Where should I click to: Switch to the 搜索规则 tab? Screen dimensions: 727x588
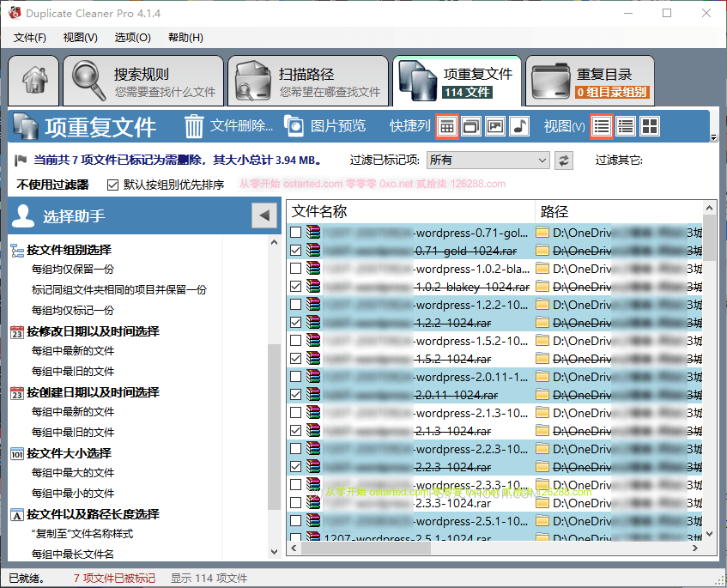pos(143,82)
